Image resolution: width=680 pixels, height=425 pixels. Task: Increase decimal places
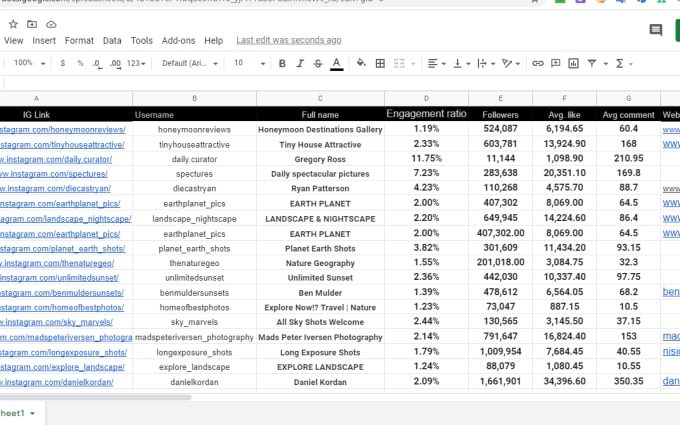click(x=115, y=64)
